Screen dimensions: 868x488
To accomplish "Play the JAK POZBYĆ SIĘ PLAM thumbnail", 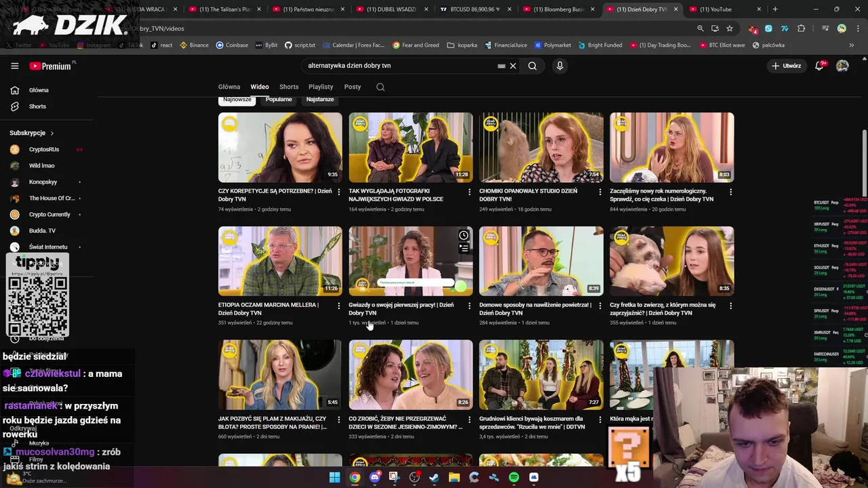I will point(280,375).
